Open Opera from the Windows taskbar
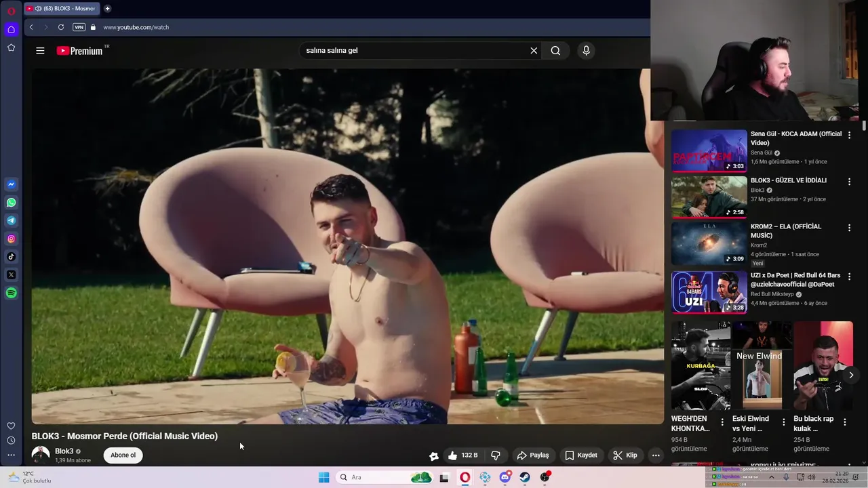The image size is (868, 488). (465, 477)
